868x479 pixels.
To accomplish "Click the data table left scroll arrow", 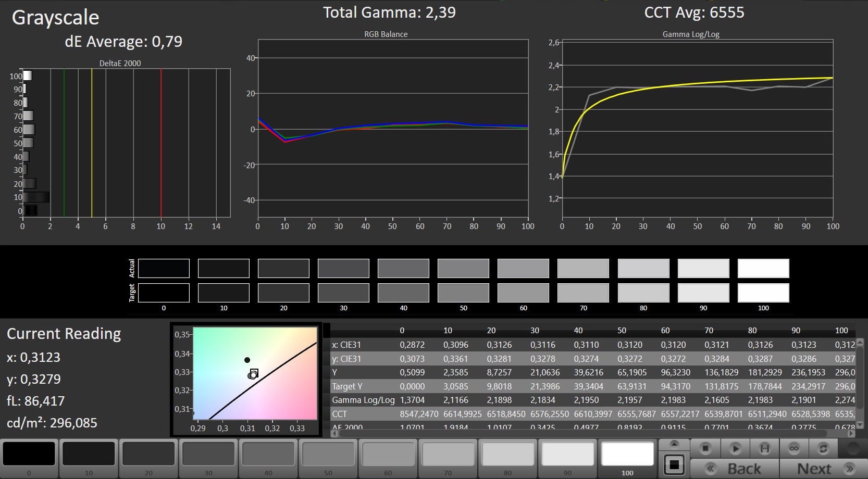I will click(x=334, y=433).
